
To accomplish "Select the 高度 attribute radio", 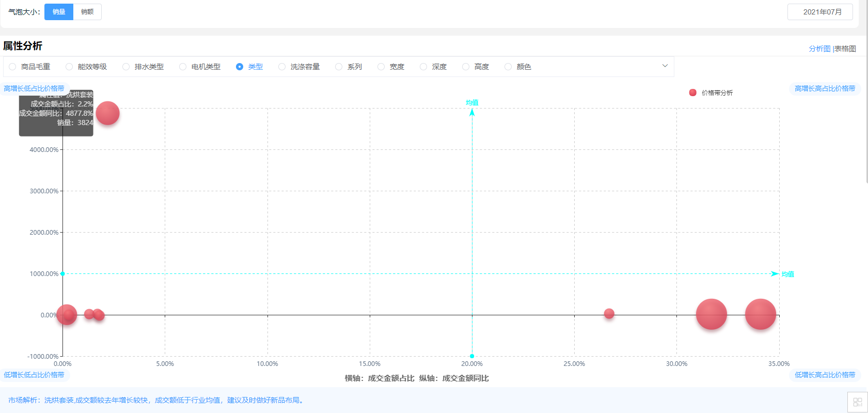I will click(466, 67).
